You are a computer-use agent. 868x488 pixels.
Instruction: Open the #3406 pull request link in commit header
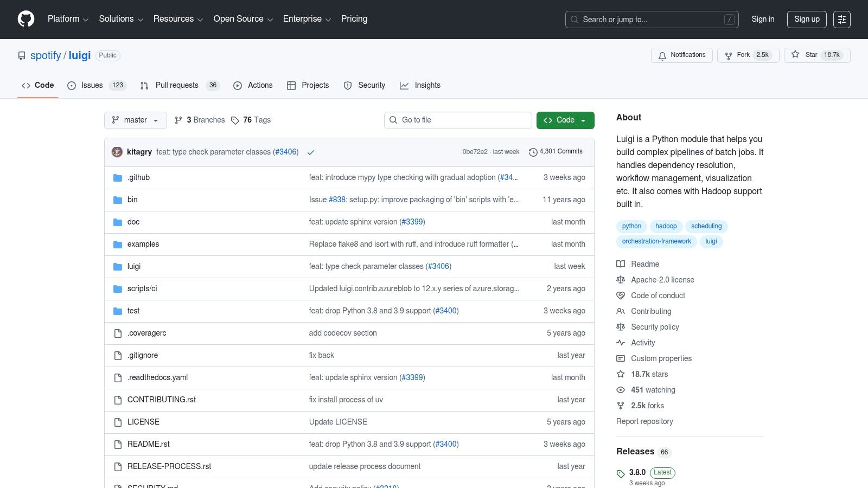[285, 152]
